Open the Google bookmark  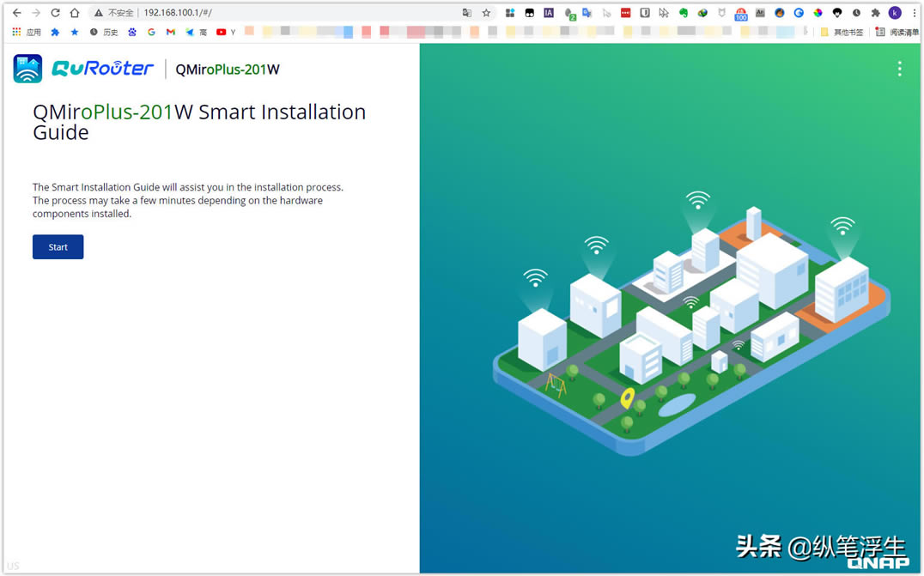tap(151, 32)
